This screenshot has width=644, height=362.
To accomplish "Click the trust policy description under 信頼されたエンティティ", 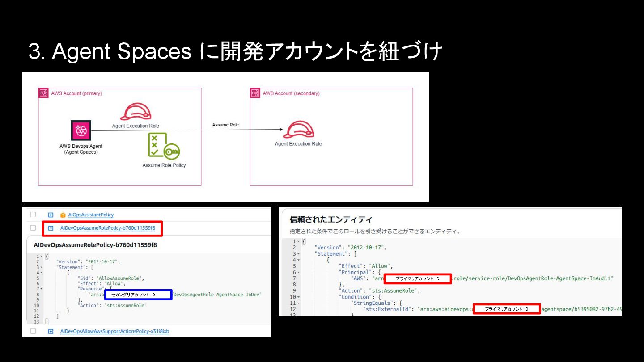I will pyautogui.click(x=375, y=232).
